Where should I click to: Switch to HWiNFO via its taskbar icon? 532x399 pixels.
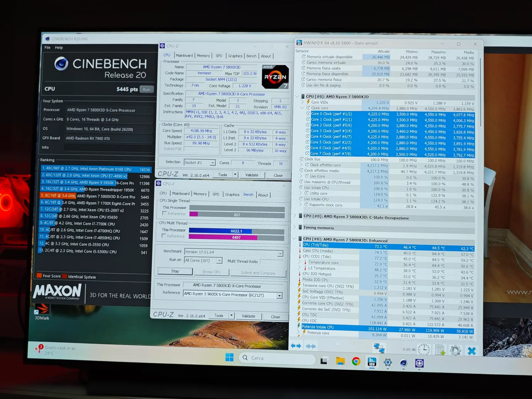point(372,362)
